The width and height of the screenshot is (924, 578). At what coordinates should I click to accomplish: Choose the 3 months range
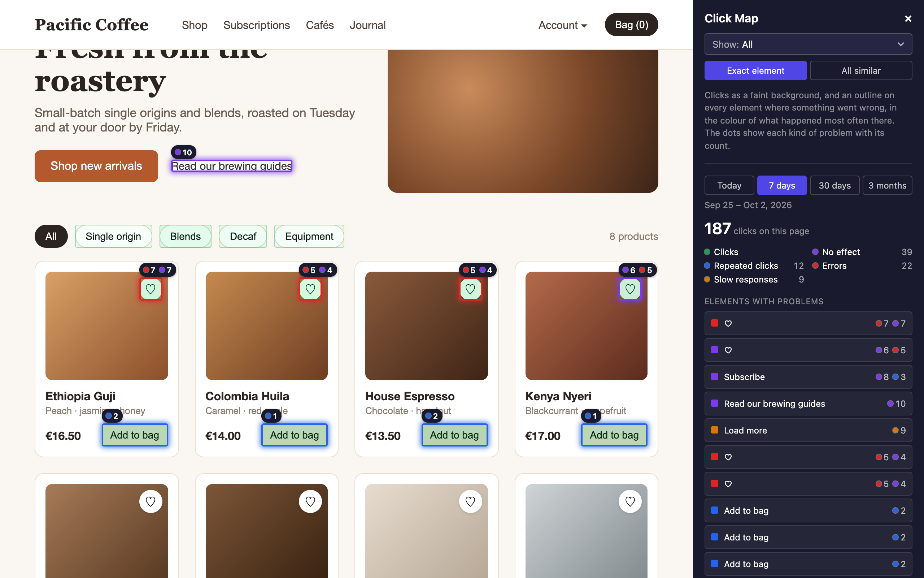pyautogui.click(x=887, y=185)
